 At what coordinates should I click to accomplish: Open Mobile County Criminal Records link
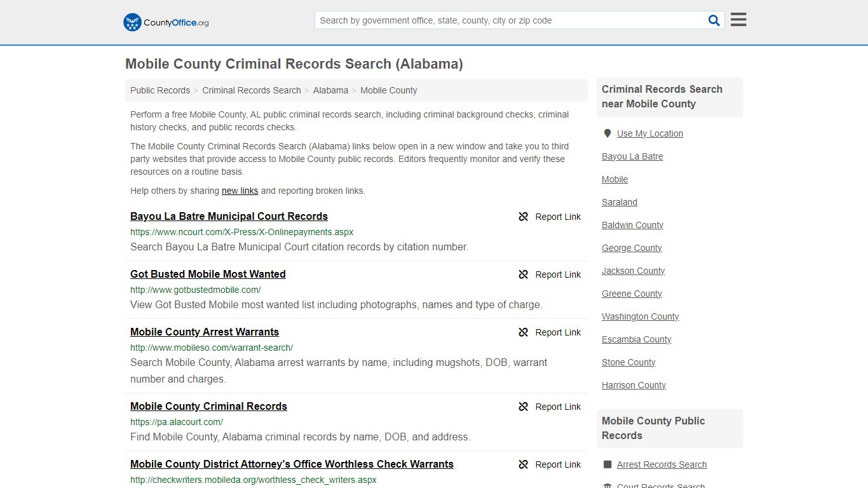point(208,406)
